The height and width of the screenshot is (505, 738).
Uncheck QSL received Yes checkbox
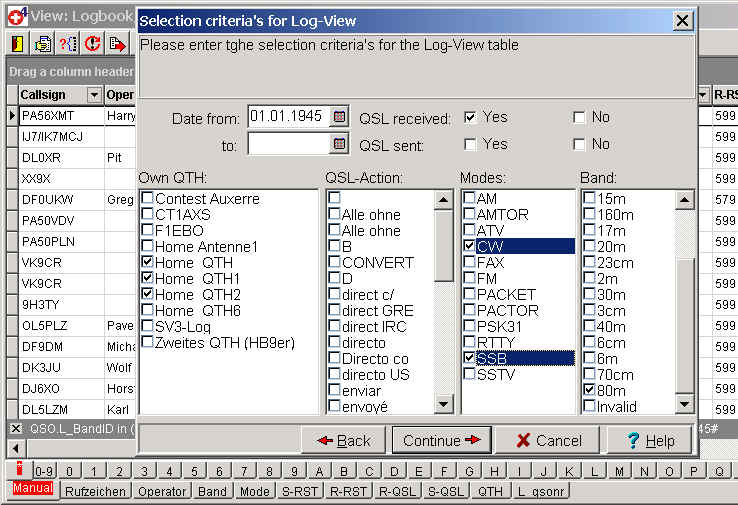(x=470, y=117)
